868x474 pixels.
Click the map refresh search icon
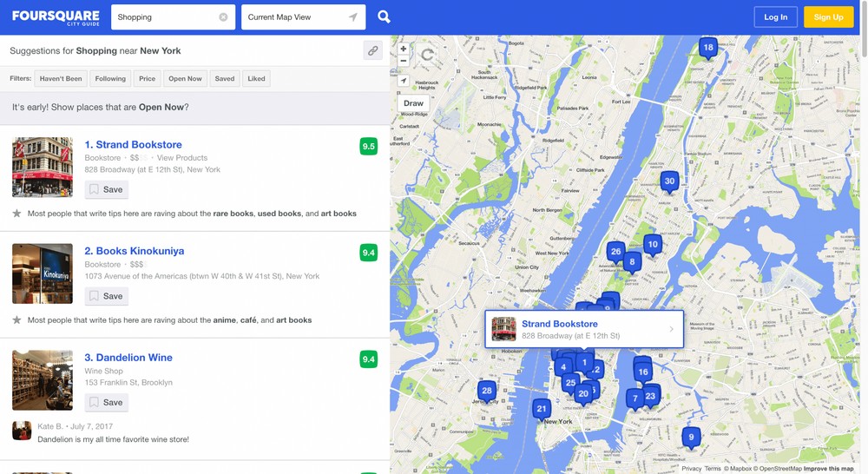click(427, 55)
